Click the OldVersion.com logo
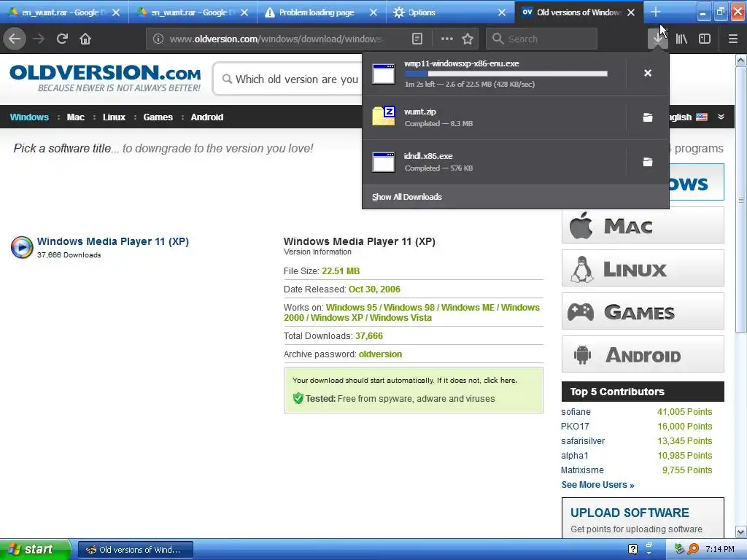The height and width of the screenshot is (560, 747). tap(105, 79)
